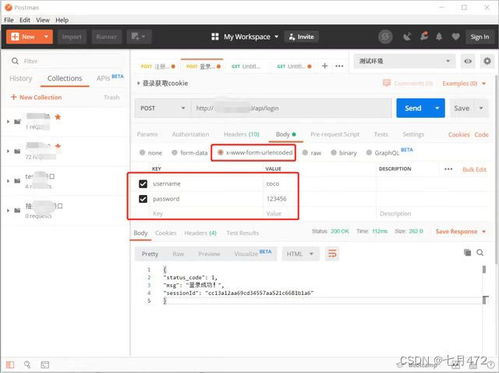Uncheck the password key checkbox
This screenshot has width=499, height=373.
143,199
